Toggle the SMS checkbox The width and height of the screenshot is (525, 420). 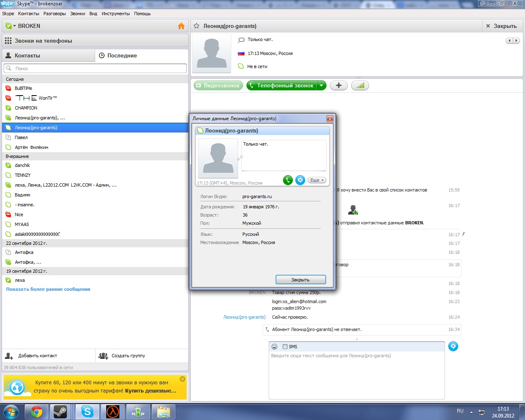(285, 347)
